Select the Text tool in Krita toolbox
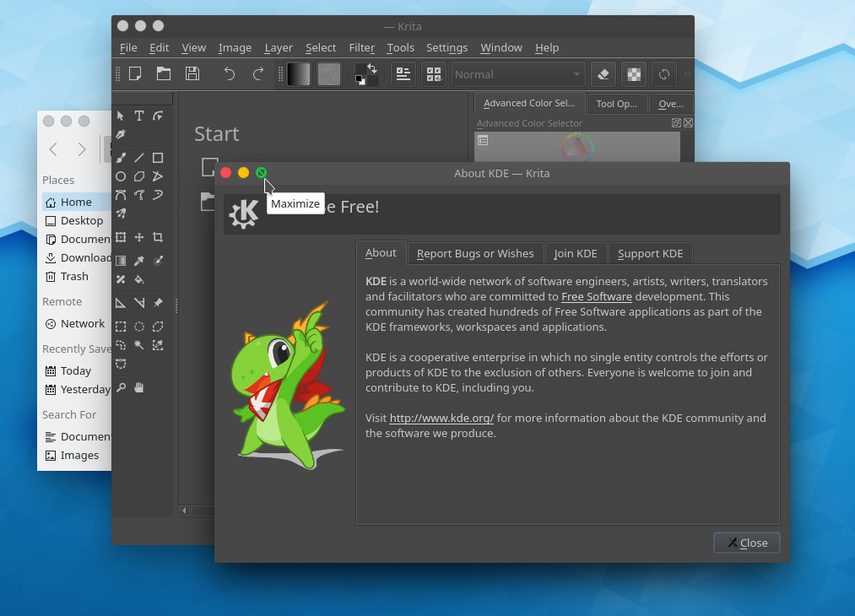 click(139, 116)
